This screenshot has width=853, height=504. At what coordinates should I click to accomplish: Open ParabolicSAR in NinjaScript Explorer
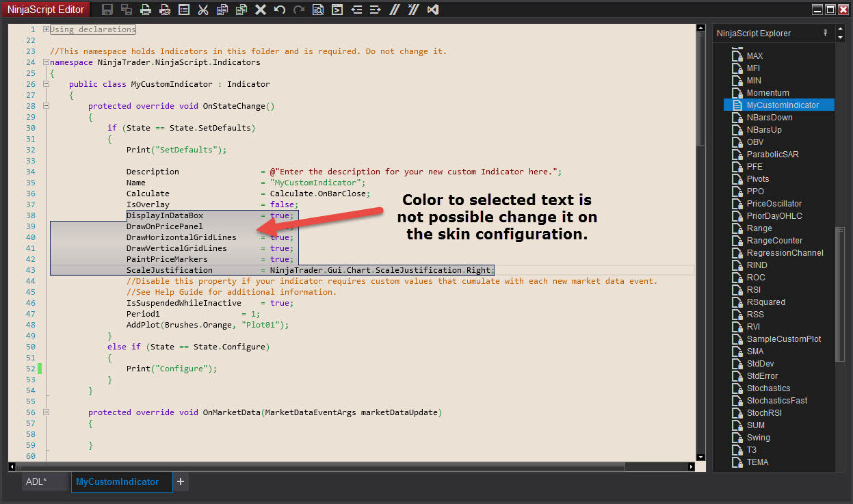click(772, 155)
